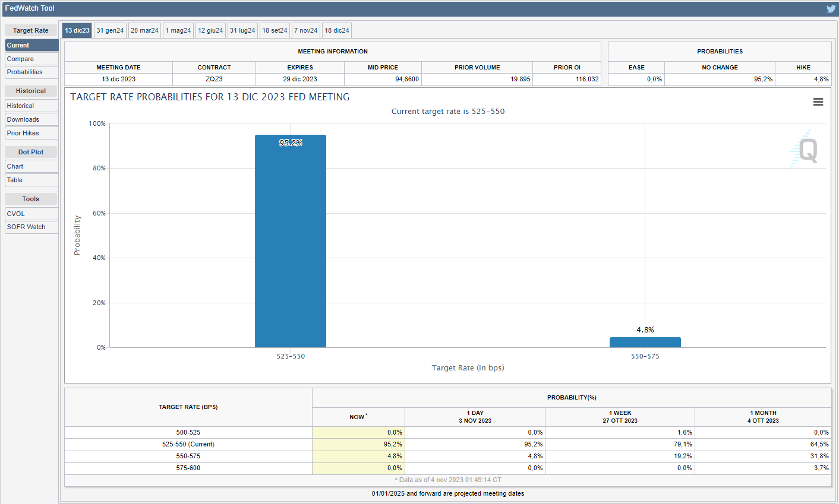Click the Historical section header
The image size is (839, 504).
point(31,91)
